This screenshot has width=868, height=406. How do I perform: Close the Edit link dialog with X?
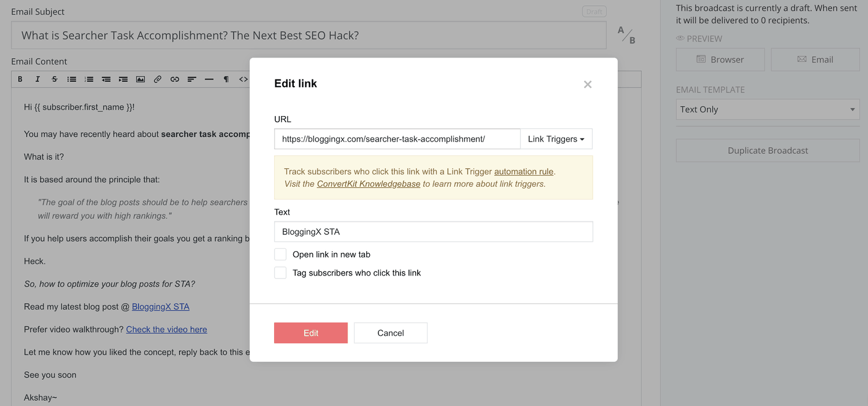coord(588,85)
